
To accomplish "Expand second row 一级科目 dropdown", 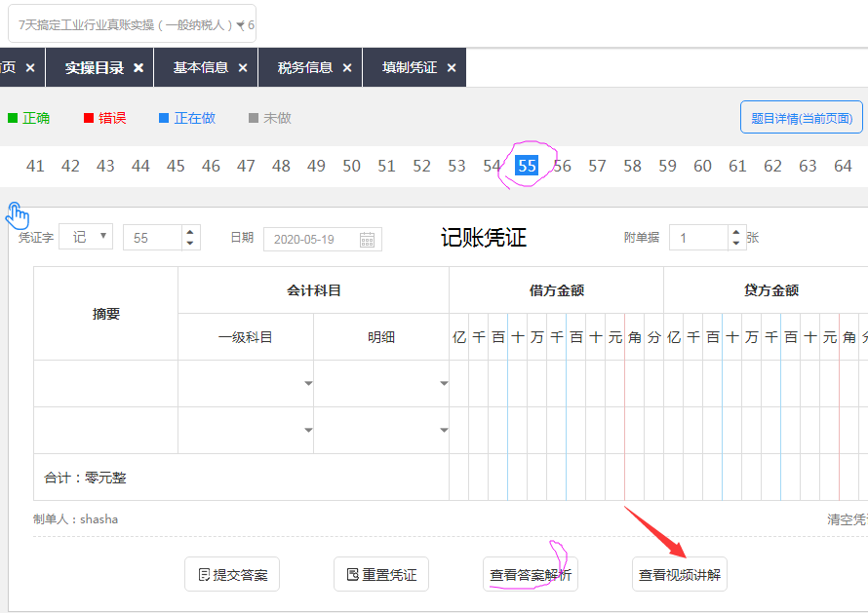I will coord(308,431).
